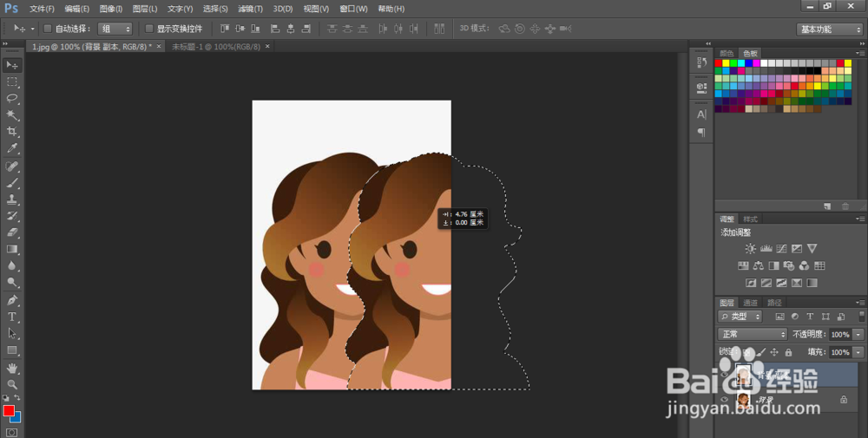Open the swatches panel flyout menu
Screen dimensions: 868x438
860,53
